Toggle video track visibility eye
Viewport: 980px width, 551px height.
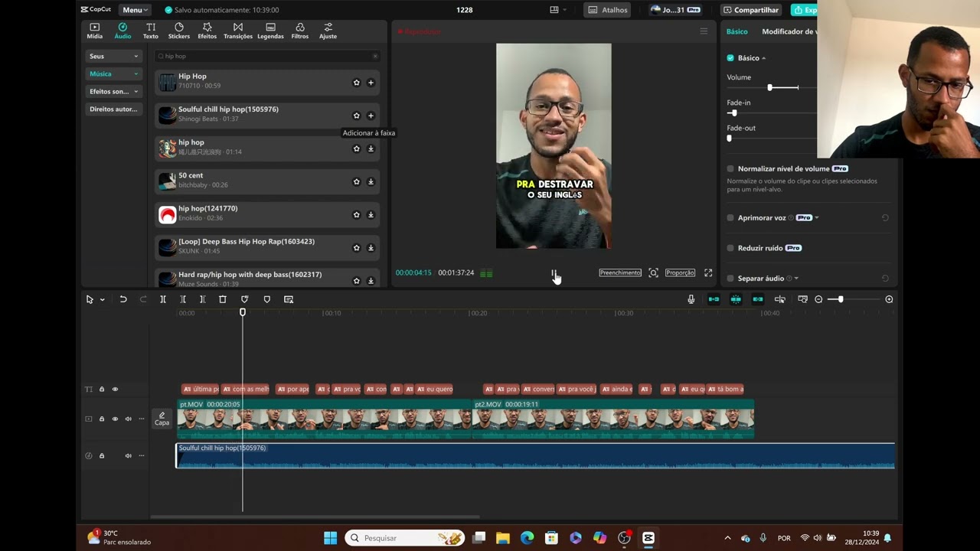[116, 419]
